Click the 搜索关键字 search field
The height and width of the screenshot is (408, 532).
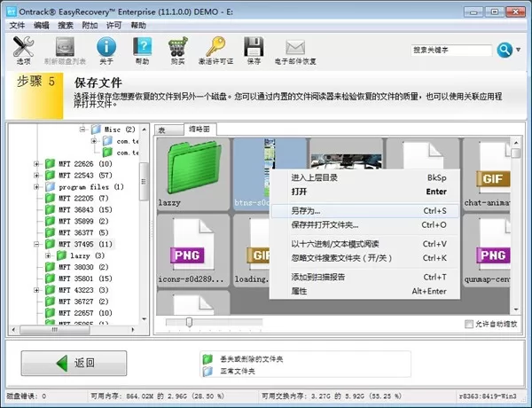point(451,51)
